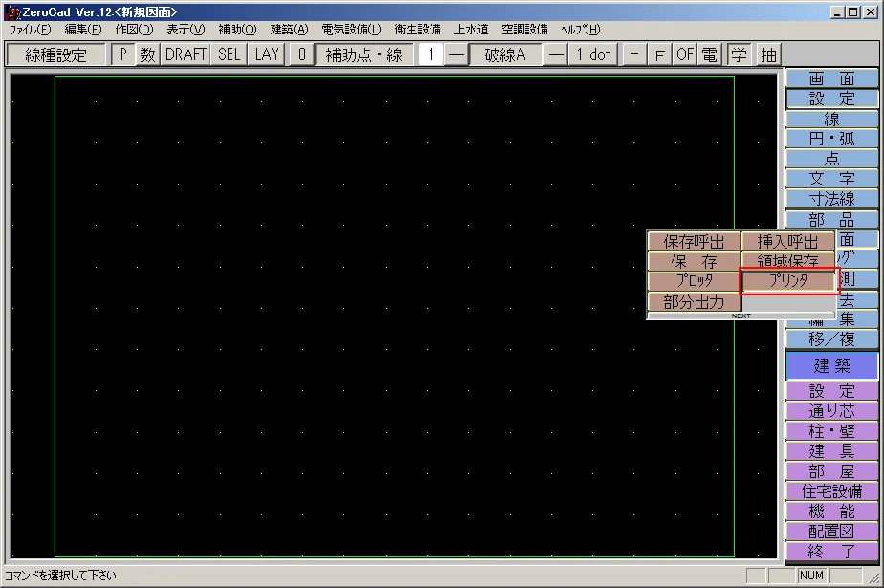Click the LAY layer button

pyautogui.click(x=267, y=54)
